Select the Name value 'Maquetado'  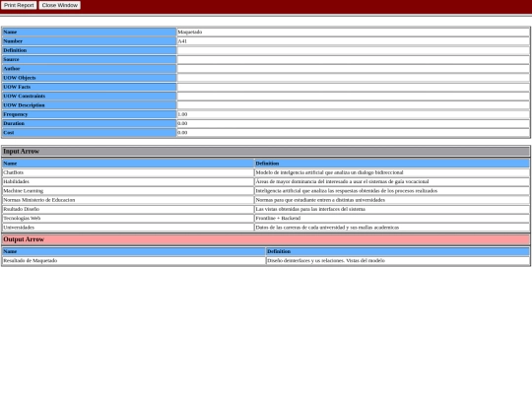pos(190,32)
